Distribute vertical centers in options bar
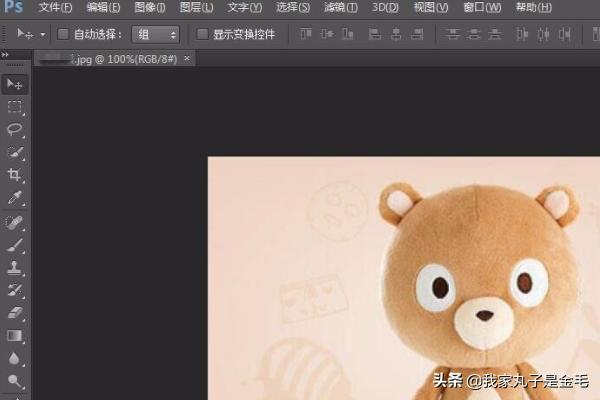This screenshot has width=600, height=400. 473,34
